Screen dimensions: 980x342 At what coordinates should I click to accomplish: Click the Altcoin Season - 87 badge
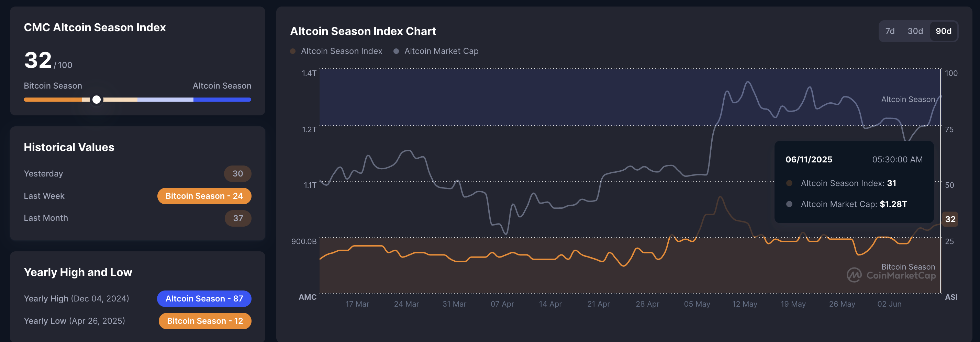(x=204, y=299)
